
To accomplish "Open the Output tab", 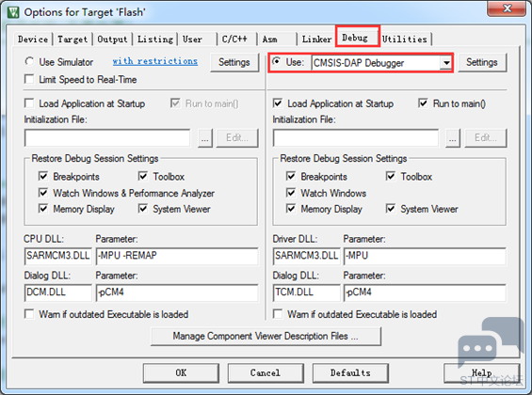I will (x=112, y=39).
